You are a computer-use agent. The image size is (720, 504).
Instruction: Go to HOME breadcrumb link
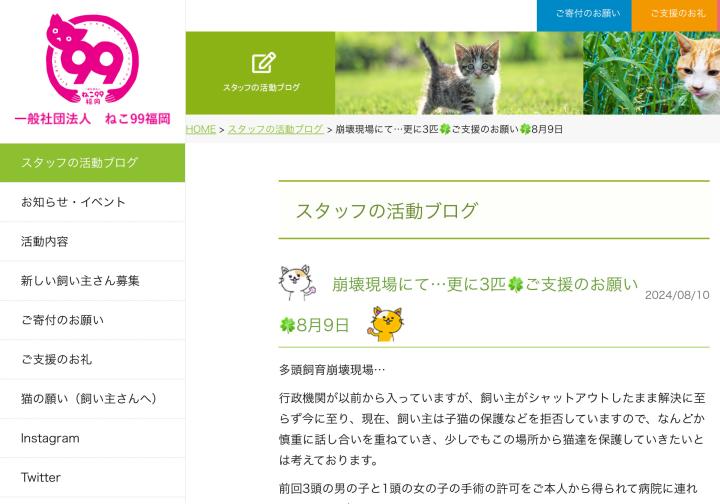coord(201,129)
